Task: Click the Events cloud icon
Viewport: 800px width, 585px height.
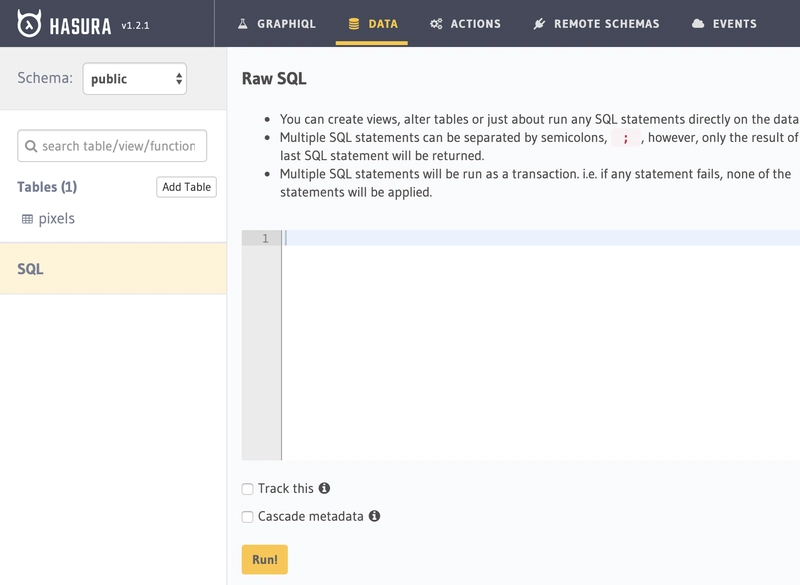Action: click(x=698, y=23)
